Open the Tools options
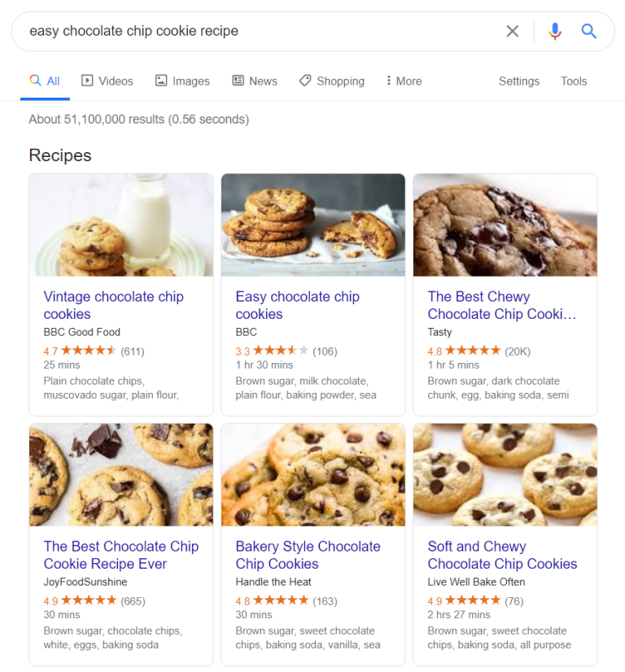This screenshot has height=672, width=625. pos(574,81)
